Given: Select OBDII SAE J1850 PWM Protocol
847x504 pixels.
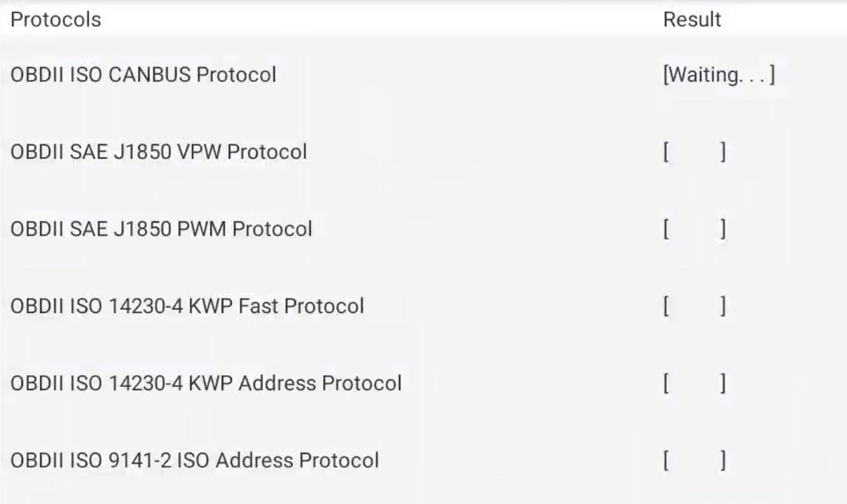Looking at the screenshot, I should 161,229.
